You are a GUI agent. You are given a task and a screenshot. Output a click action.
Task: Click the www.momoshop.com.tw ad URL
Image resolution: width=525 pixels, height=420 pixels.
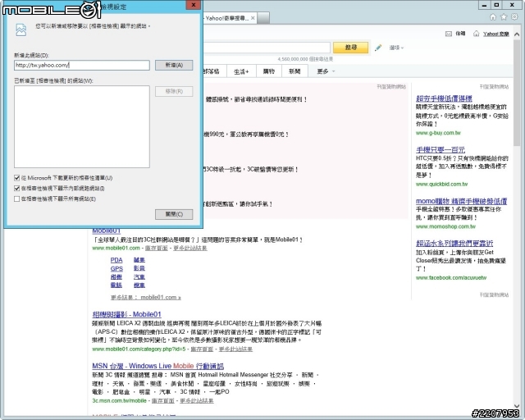(x=445, y=226)
